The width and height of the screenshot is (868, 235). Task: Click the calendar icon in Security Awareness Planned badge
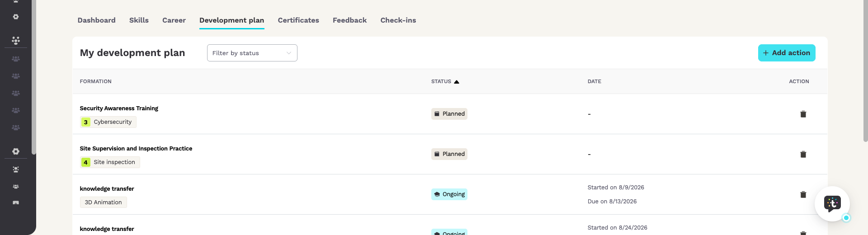coord(437,114)
